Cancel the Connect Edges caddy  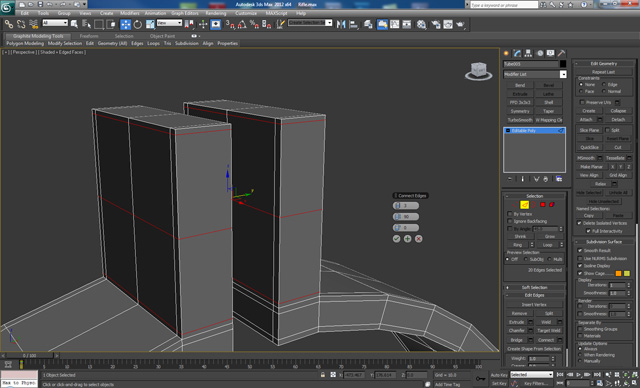click(x=418, y=239)
